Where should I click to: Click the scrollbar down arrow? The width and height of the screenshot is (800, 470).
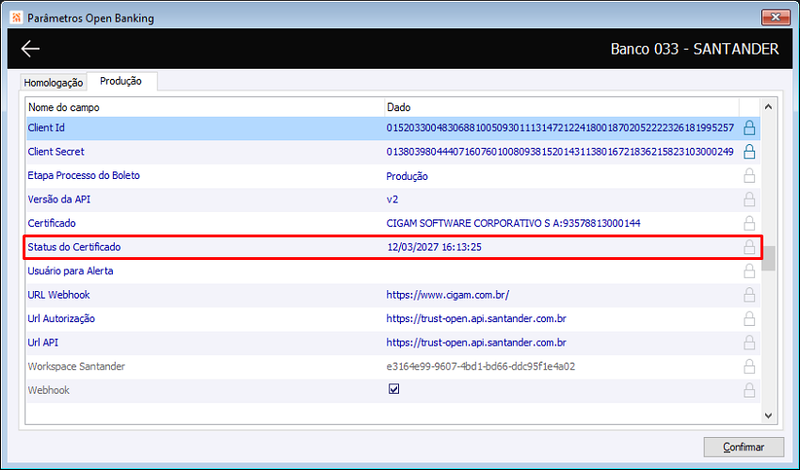click(x=768, y=416)
